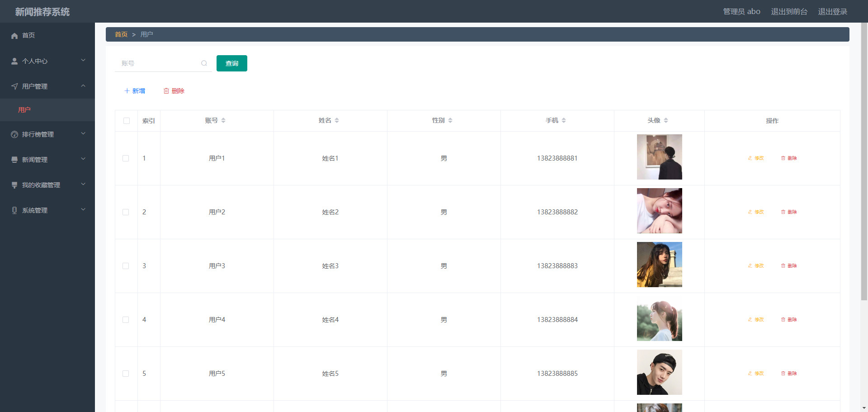Click phone number 13823888883
The image size is (868, 412).
point(557,266)
